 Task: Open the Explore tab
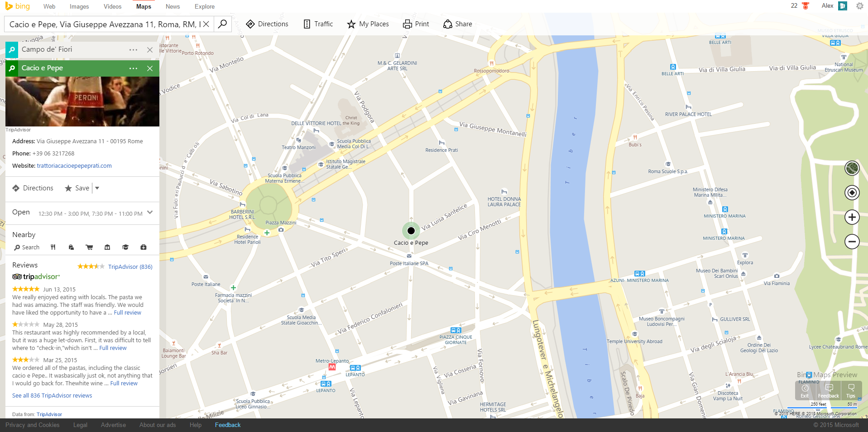(205, 6)
